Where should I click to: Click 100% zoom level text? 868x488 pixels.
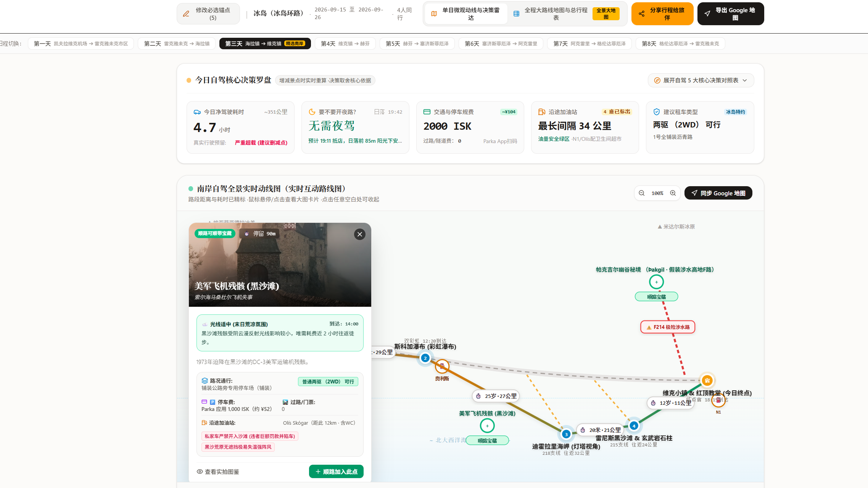click(x=657, y=193)
